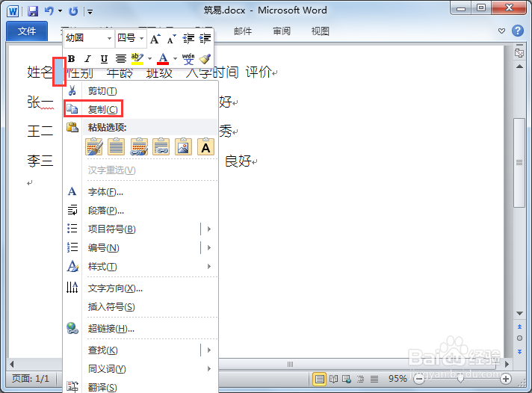Viewport: 532px width, 393px height.
Task: Switch to the 审阅 ribbon tab
Action: 282,31
